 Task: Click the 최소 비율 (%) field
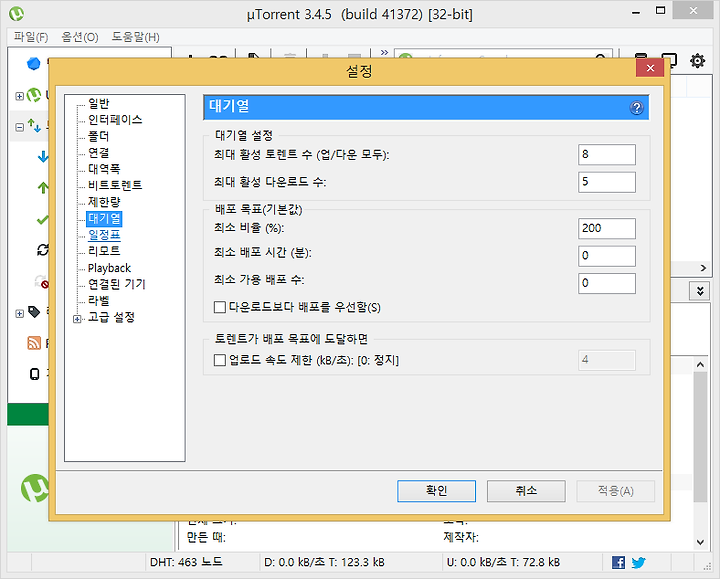point(607,228)
